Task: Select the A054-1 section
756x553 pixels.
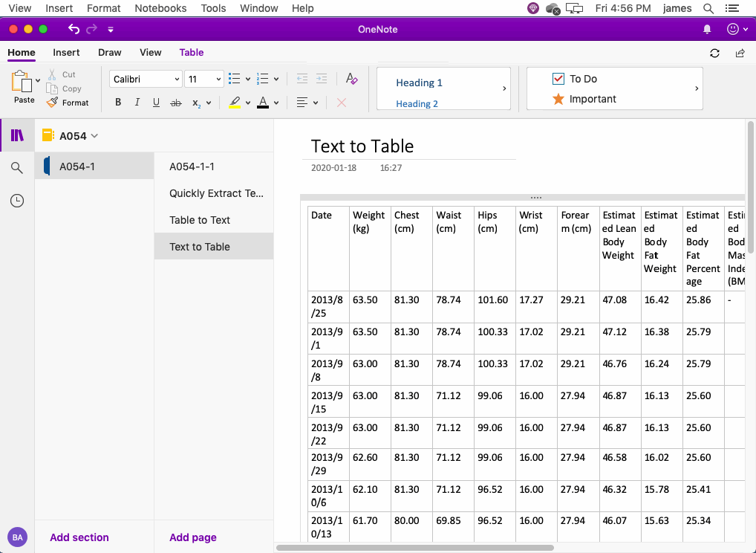Action: (94, 166)
